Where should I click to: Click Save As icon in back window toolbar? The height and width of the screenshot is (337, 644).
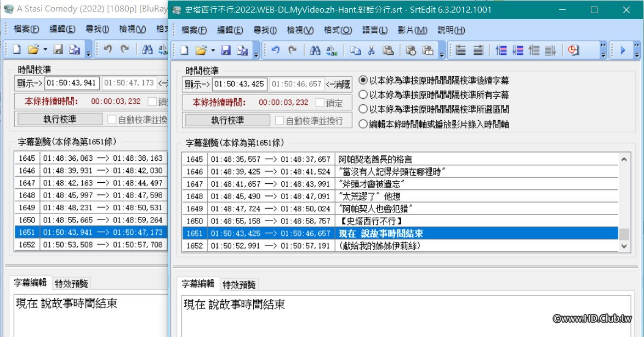[x=75, y=49]
